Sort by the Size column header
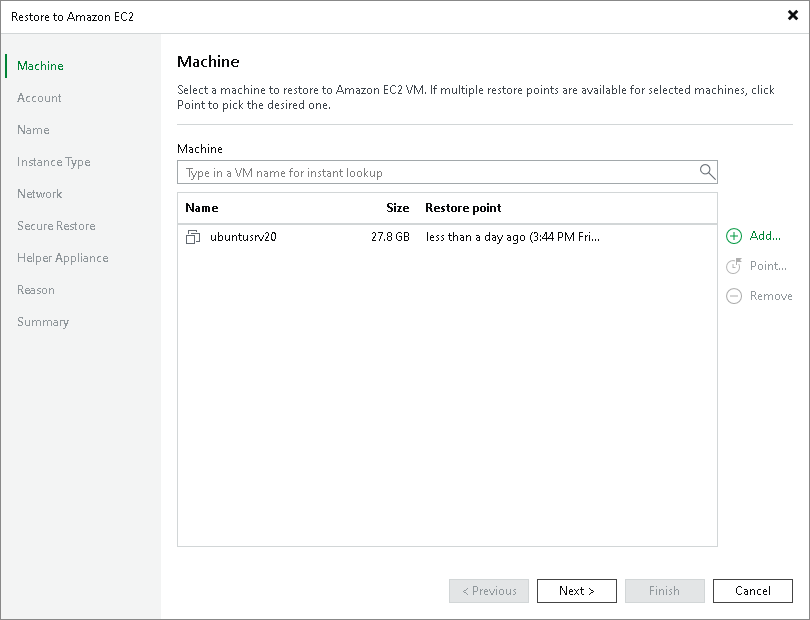 click(398, 208)
